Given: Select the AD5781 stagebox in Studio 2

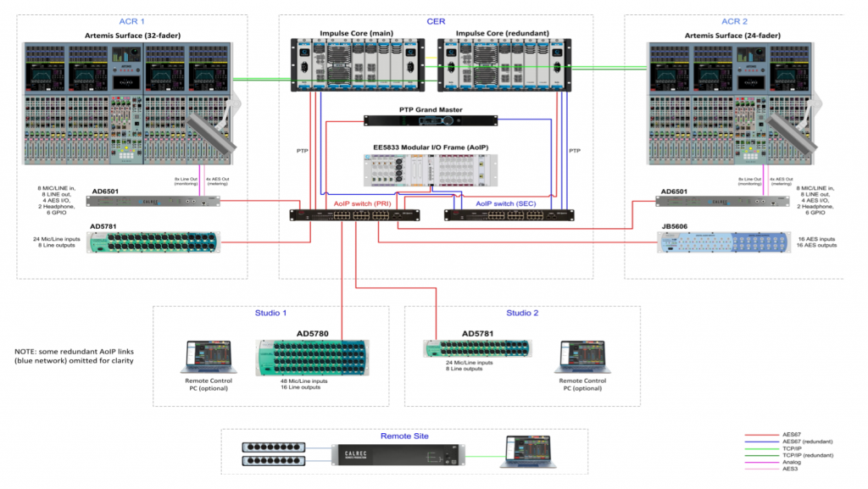Looking at the screenshot, I should point(478,348).
